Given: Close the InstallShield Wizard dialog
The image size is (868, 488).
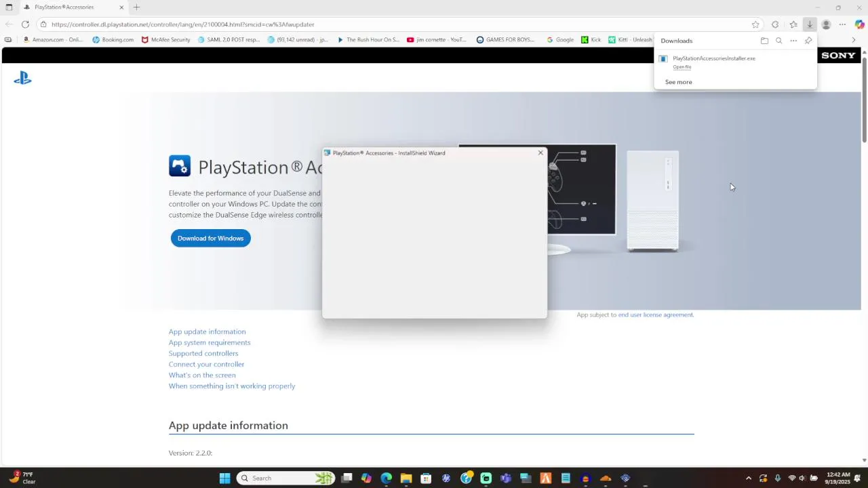Looking at the screenshot, I should click(540, 153).
